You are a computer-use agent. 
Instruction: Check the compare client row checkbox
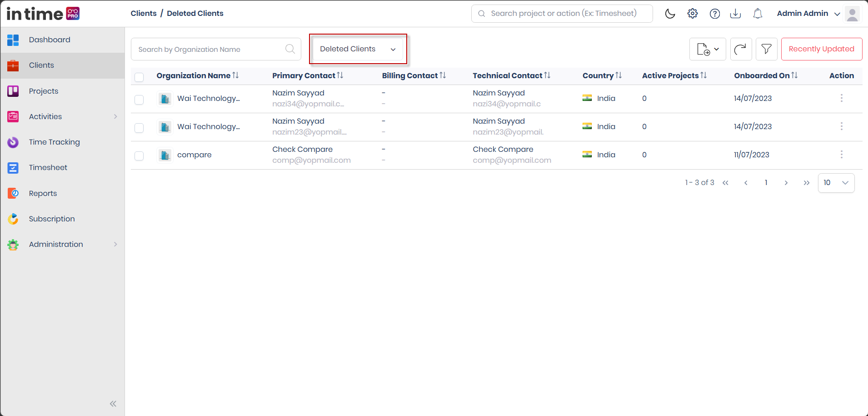pos(139,156)
